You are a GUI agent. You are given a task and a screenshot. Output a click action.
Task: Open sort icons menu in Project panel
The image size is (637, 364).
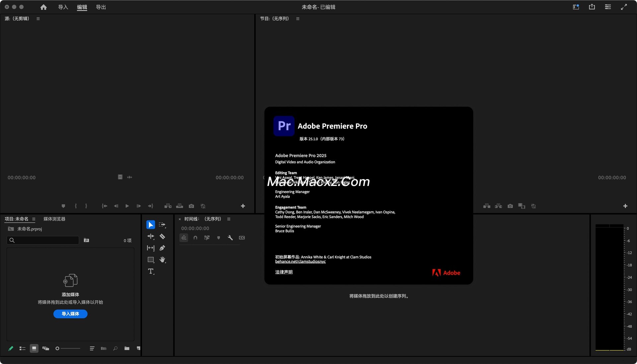[92, 348]
